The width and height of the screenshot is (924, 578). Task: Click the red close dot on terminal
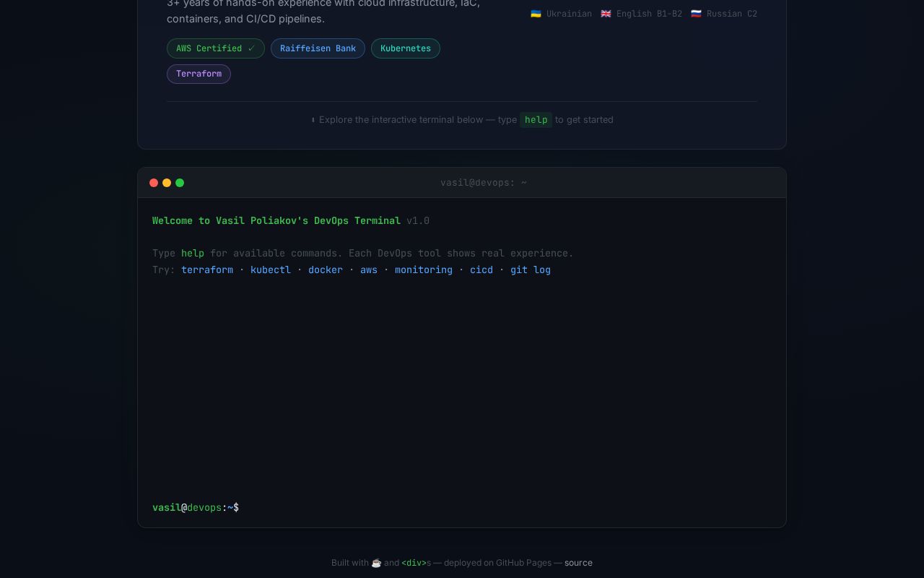[154, 183]
